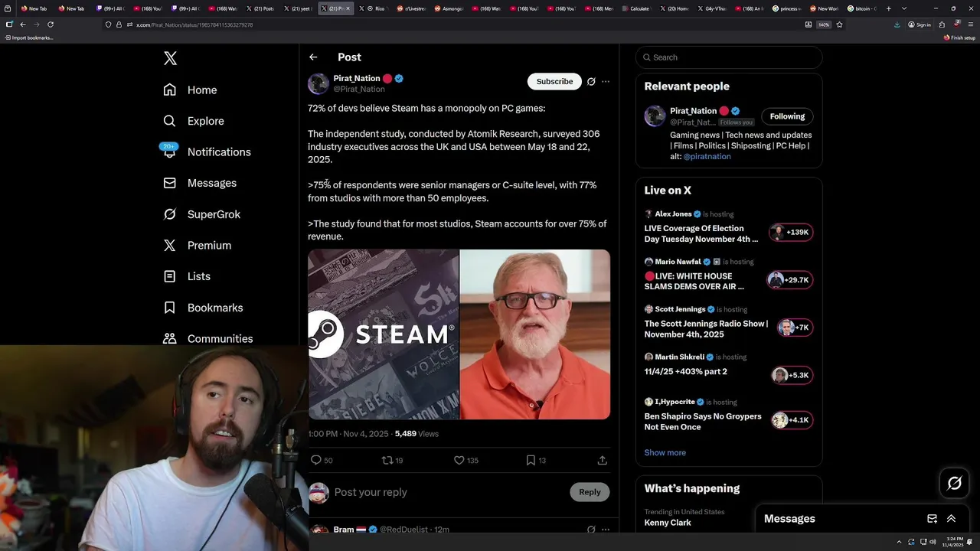
Task: Click the Search box on X
Action: [729, 57]
